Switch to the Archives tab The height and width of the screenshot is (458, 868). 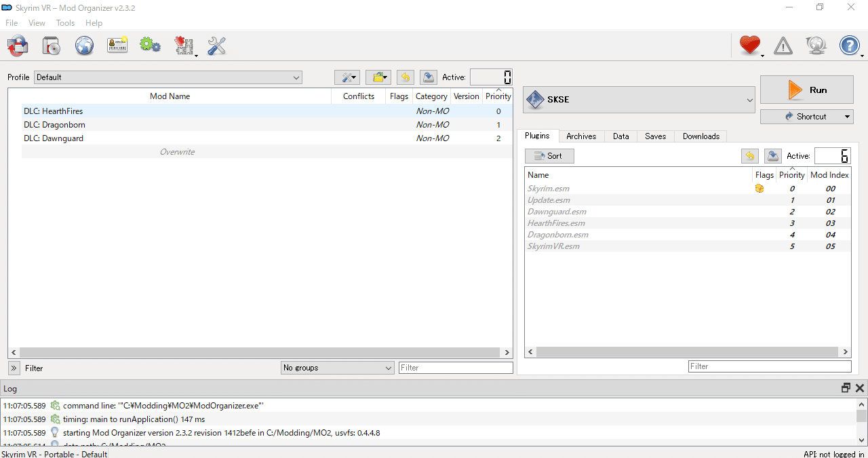(x=581, y=136)
